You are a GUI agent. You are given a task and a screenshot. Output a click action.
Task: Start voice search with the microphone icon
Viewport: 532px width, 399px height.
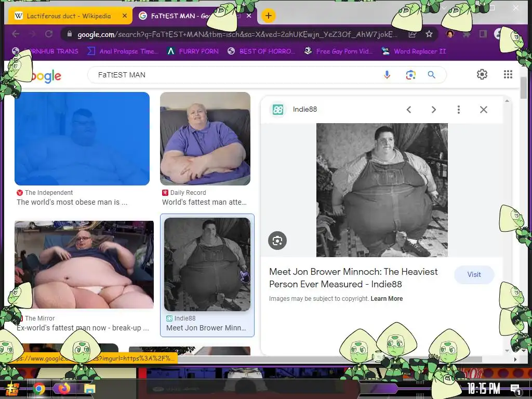pos(387,75)
